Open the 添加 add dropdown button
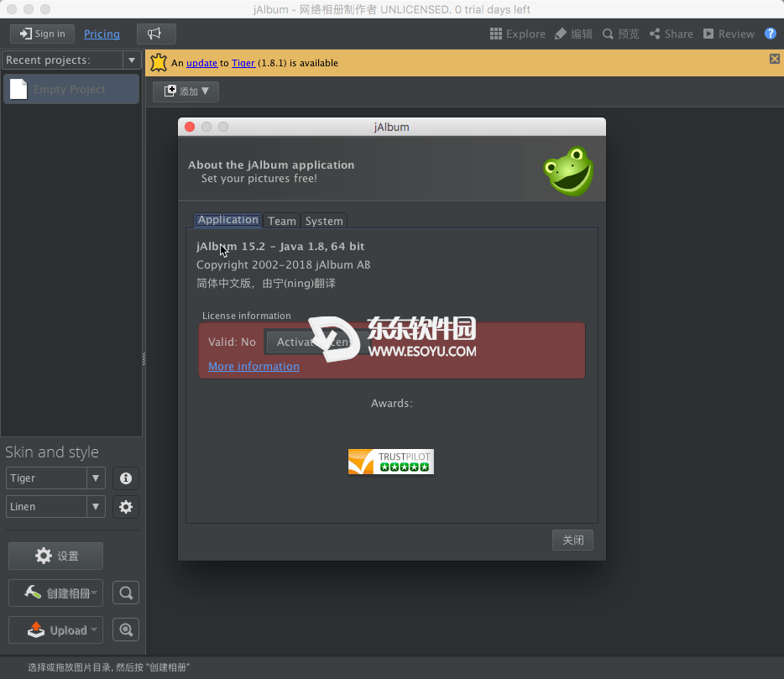784x679 pixels. (186, 91)
